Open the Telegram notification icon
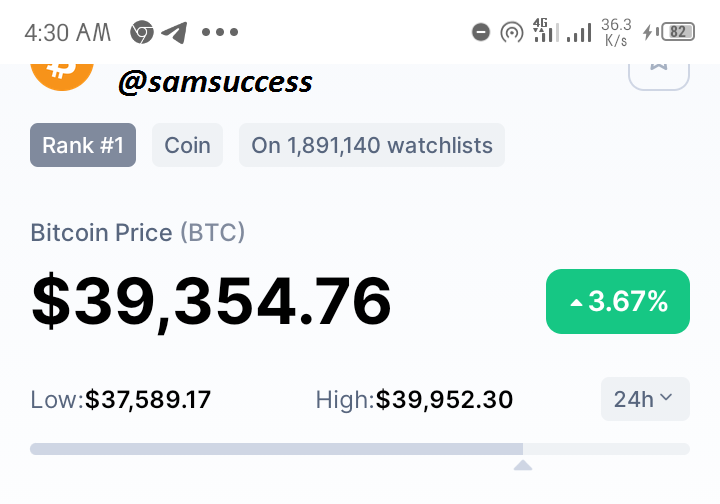 [x=174, y=33]
